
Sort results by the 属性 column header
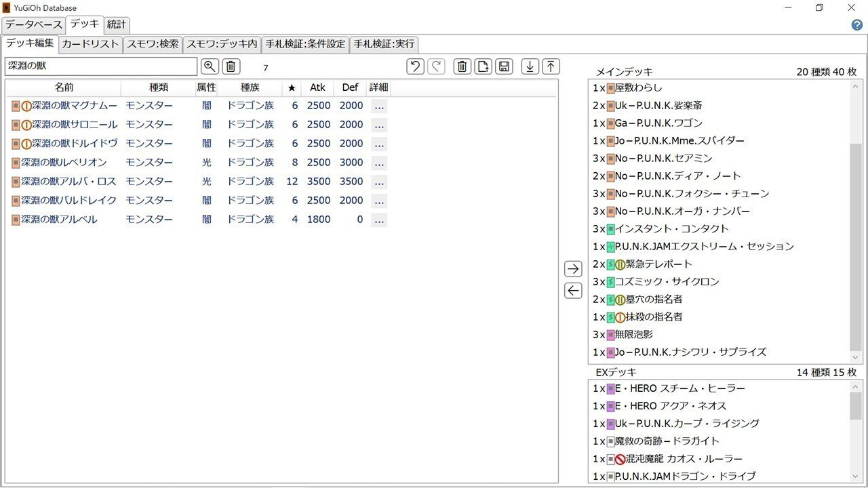coord(206,88)
